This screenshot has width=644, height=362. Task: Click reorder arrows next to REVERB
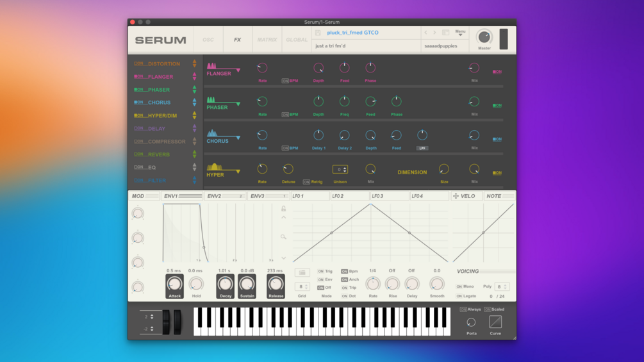(x=195, y=154)
